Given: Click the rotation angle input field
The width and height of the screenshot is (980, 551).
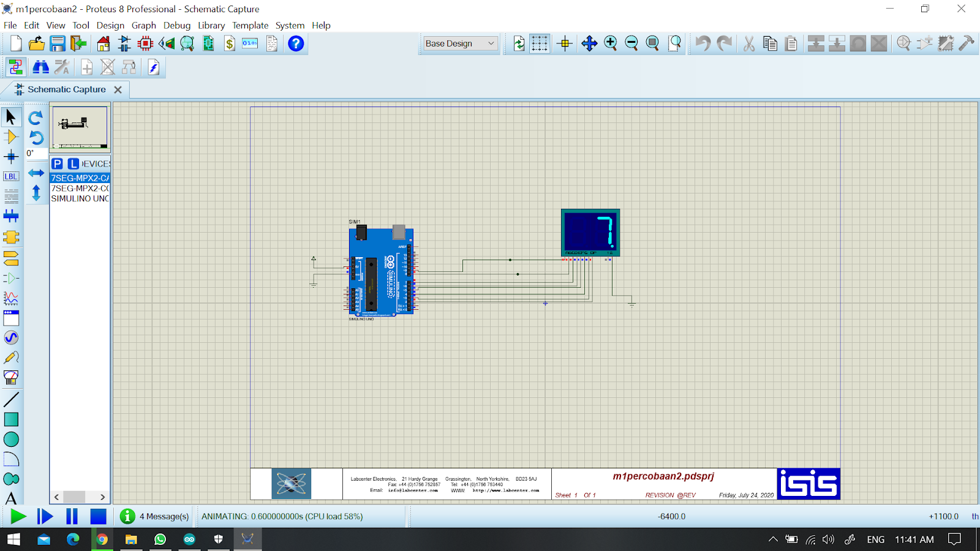Looking at the screenshot, I should (x=36, y=153).
